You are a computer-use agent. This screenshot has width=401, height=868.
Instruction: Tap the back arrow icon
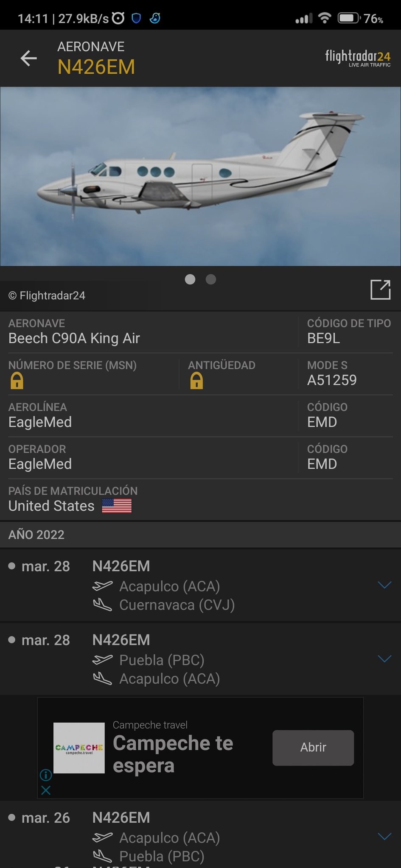coord(29,58)
